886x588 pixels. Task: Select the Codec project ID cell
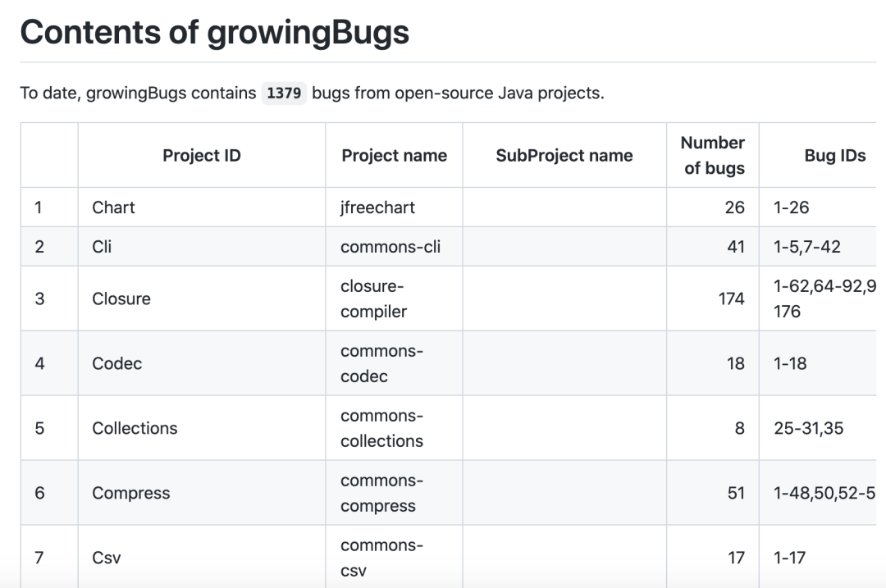click(x=117, y=363)
